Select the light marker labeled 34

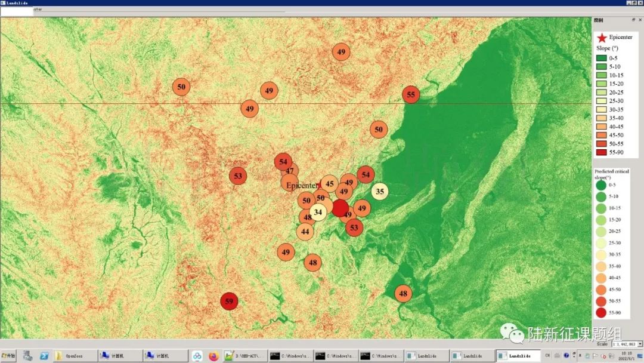318,212
